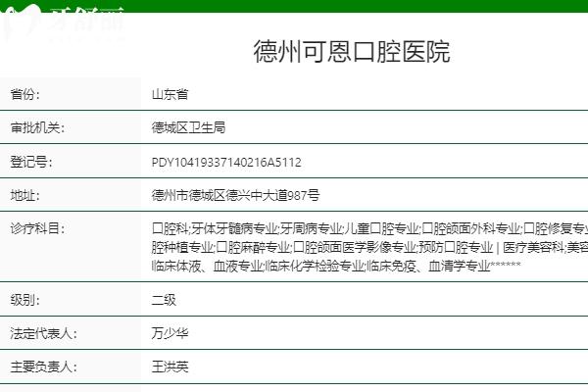This screenshot has width=588, height=392.
Task: Click the line starting with 临床体液、血液专业
Action: coord(336,266)
